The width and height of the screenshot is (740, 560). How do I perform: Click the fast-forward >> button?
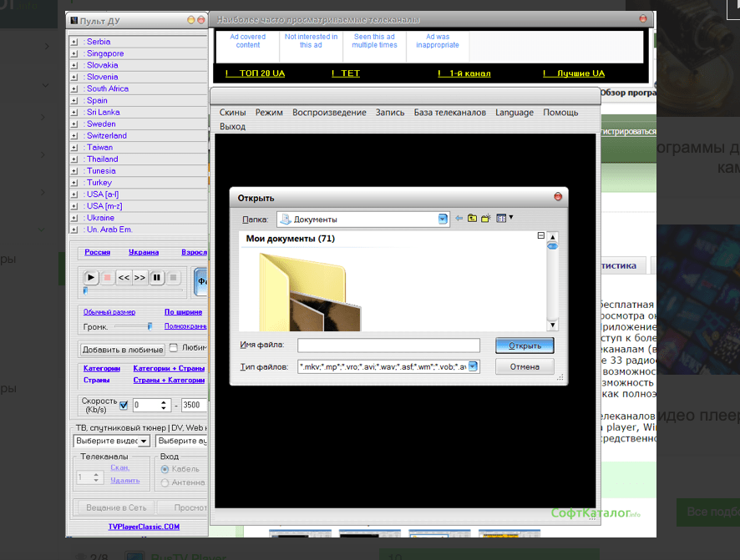(139, 278)
